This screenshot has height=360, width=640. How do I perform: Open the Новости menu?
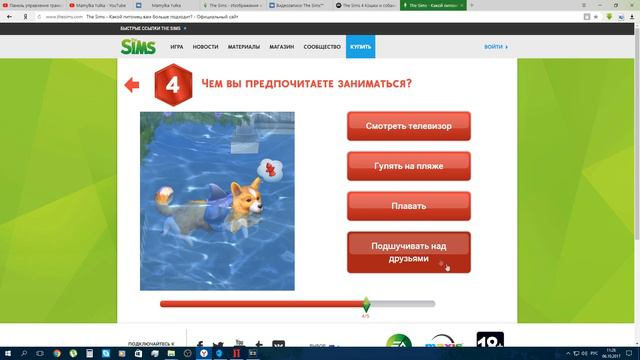(205, 47)
